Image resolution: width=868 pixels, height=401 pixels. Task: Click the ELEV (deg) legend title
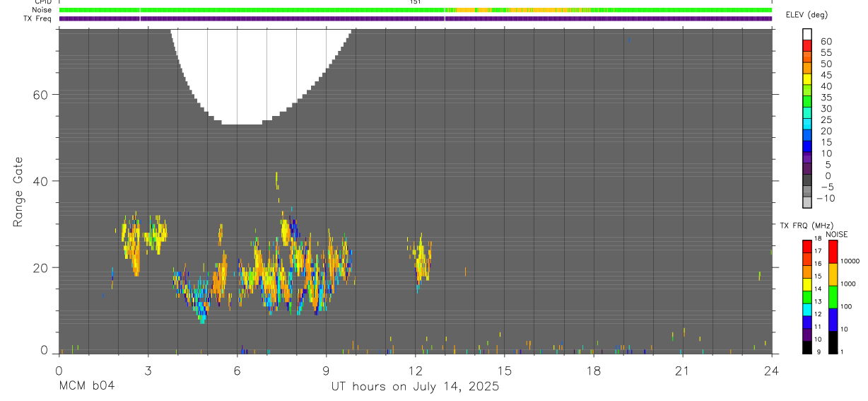point(807,15)
